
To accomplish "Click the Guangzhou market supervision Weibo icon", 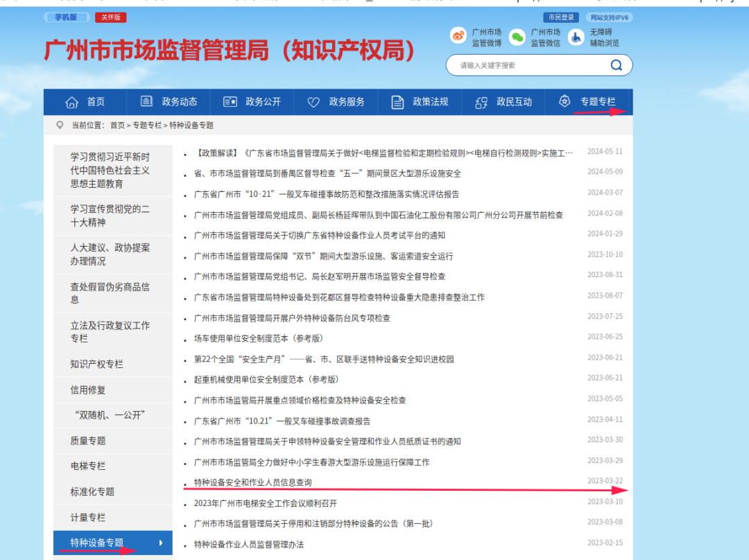I will (x=458, y=36).
